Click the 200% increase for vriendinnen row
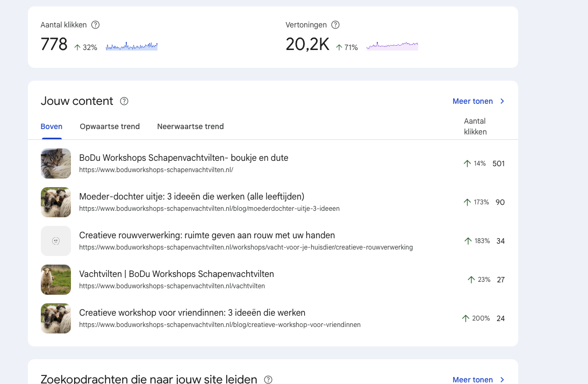The image size is (588, 384). tap(476, 318)
